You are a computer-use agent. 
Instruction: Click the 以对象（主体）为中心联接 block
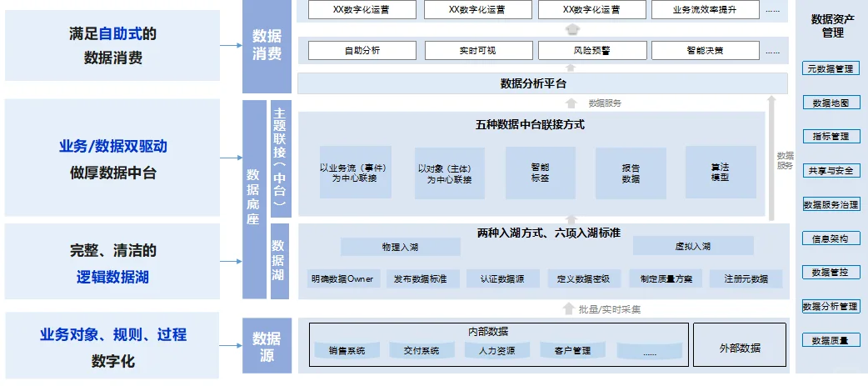coord(450,173)
